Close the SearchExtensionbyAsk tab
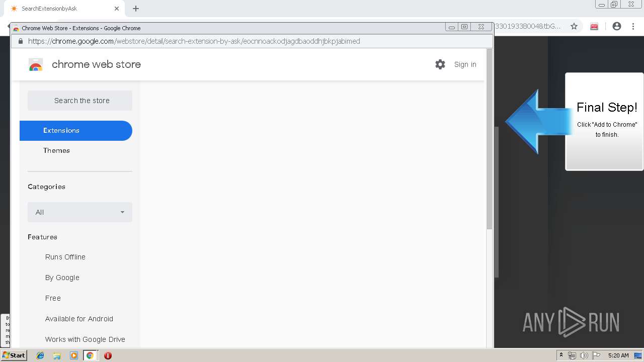 pos(117,9)
